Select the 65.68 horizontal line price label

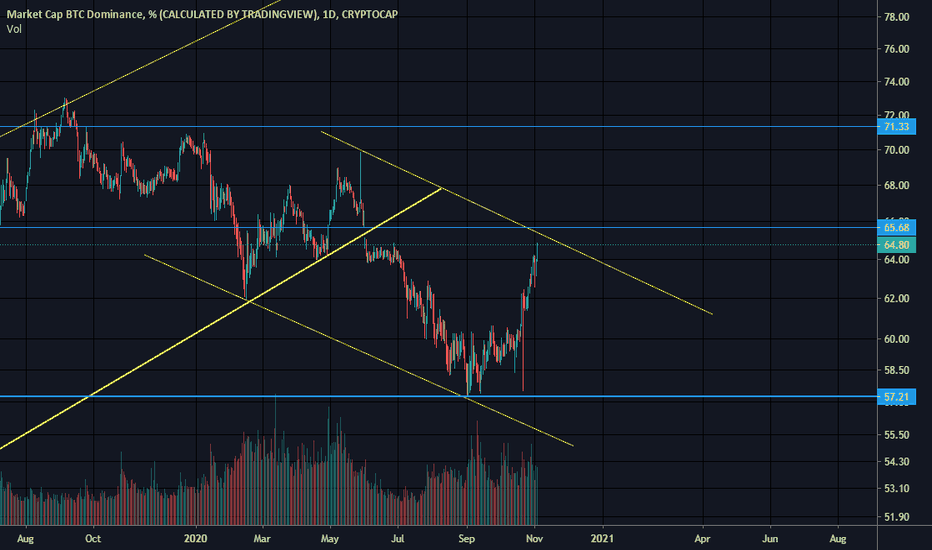896,227
